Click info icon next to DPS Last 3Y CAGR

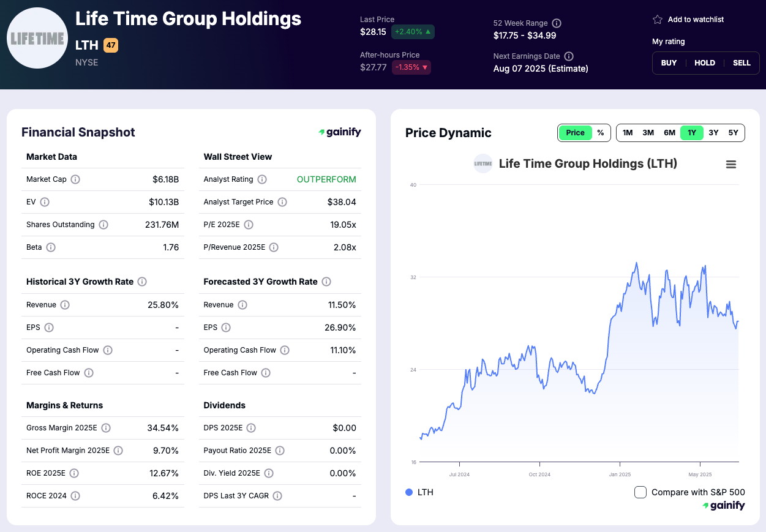(277, 496)
